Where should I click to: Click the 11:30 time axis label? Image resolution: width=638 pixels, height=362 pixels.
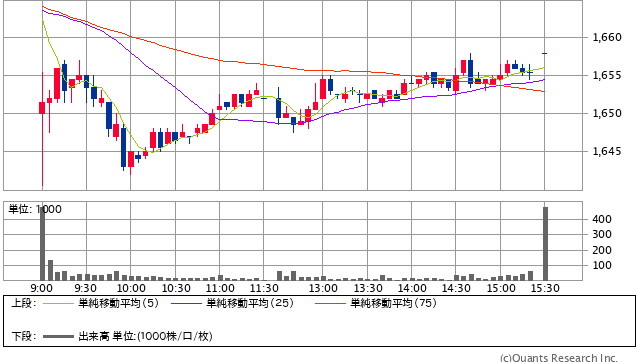point(264,288)
